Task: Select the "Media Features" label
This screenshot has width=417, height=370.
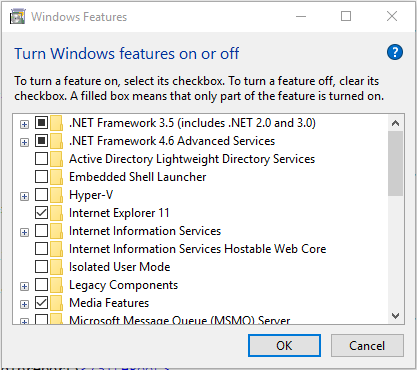Action: click(x=109, y=303)
